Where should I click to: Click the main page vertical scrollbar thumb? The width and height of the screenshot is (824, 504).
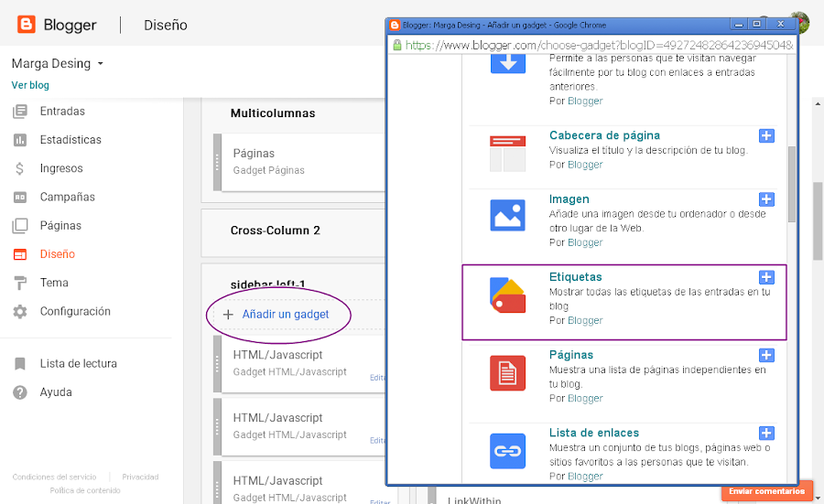[818, 220]
